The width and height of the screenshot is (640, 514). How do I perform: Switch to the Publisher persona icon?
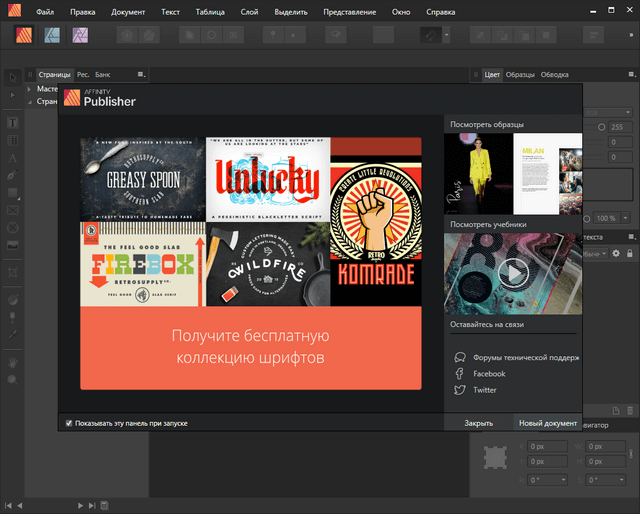point(23,35)
